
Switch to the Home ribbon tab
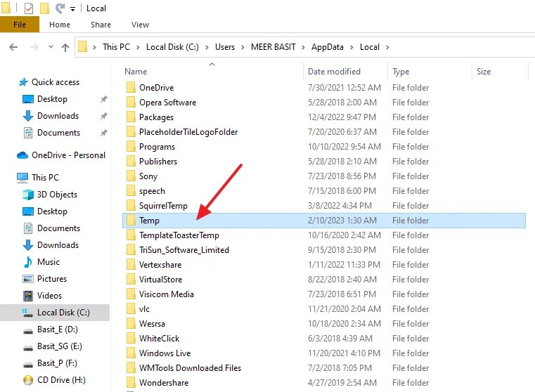click(60, 25)
